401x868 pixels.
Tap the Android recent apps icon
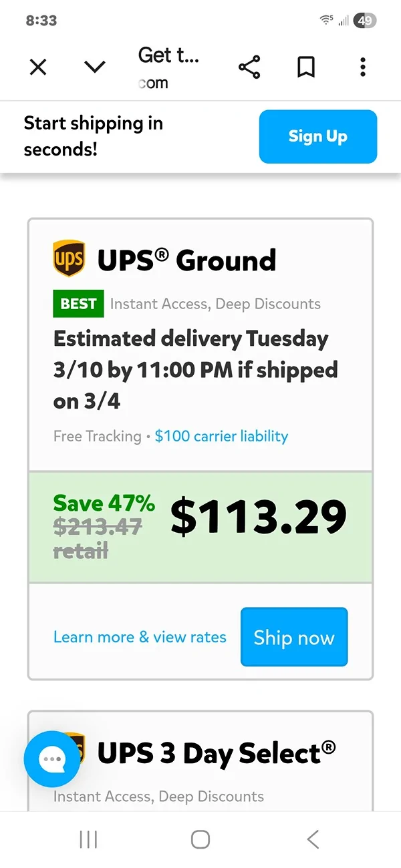(x=88, y=839)
